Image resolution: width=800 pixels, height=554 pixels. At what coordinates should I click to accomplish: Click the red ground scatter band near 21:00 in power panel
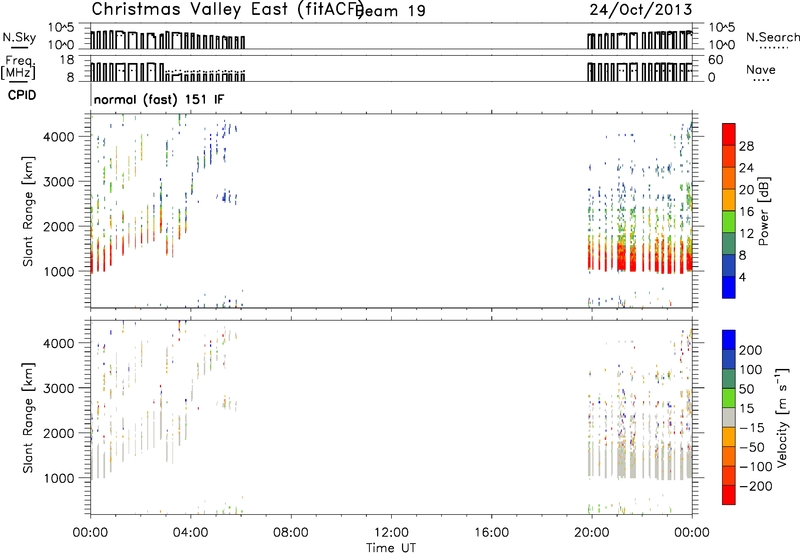[x=621, y=258]
